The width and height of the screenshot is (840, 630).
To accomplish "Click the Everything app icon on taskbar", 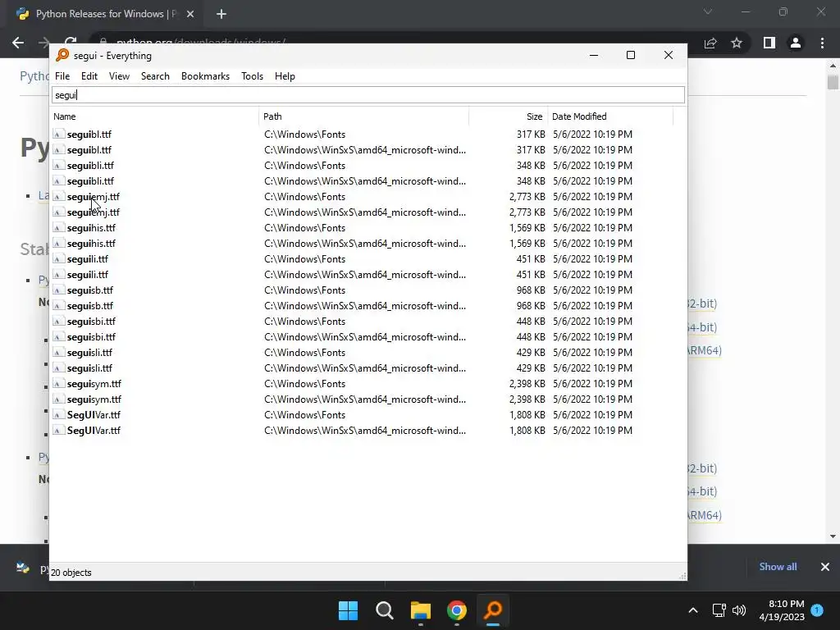I will pyautogui.click(x=493, y=610).
